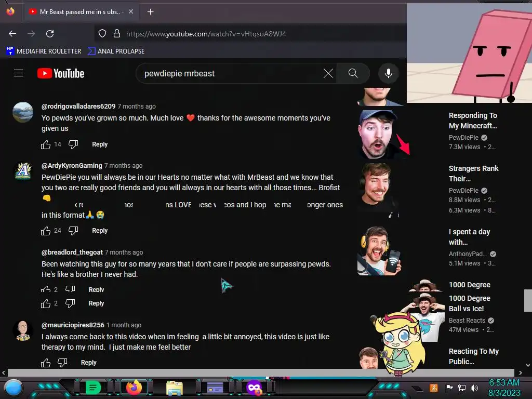This screenshot has height=399, width=532.
Task: Click the forward navigation arrow
Action: coord(31,34)
